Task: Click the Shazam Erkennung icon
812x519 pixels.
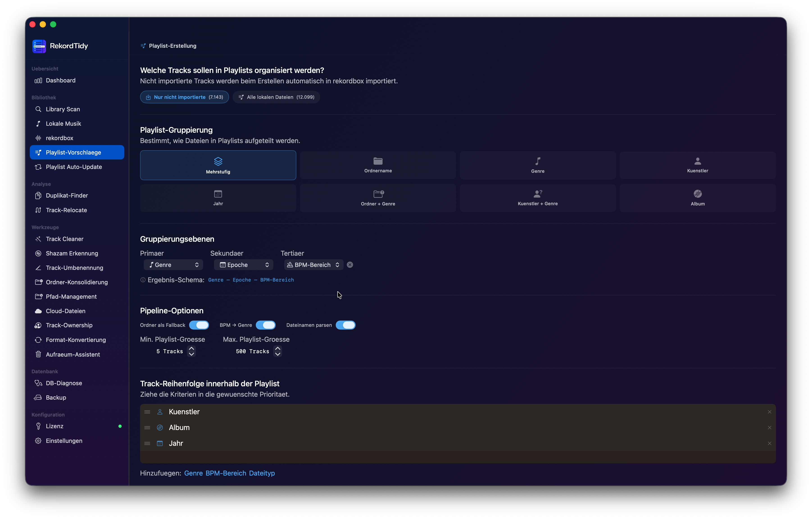Action: tap(39, 253)
